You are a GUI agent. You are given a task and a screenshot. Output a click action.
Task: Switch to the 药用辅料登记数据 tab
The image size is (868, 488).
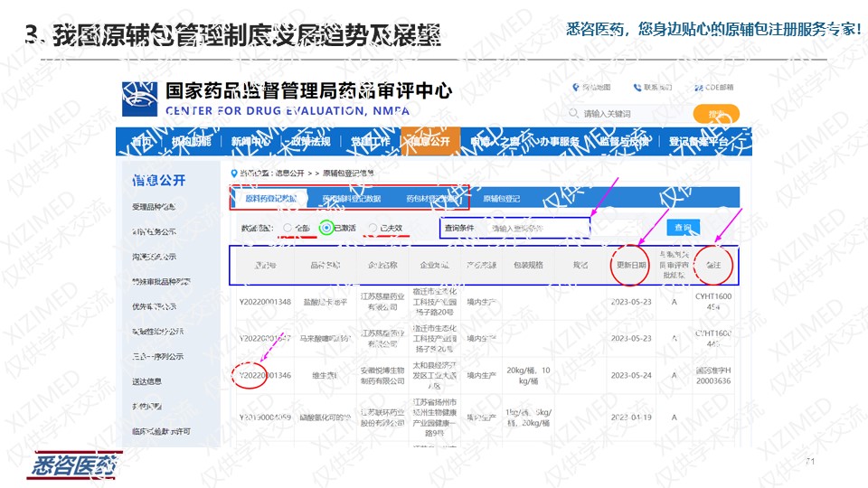(352, 199)
